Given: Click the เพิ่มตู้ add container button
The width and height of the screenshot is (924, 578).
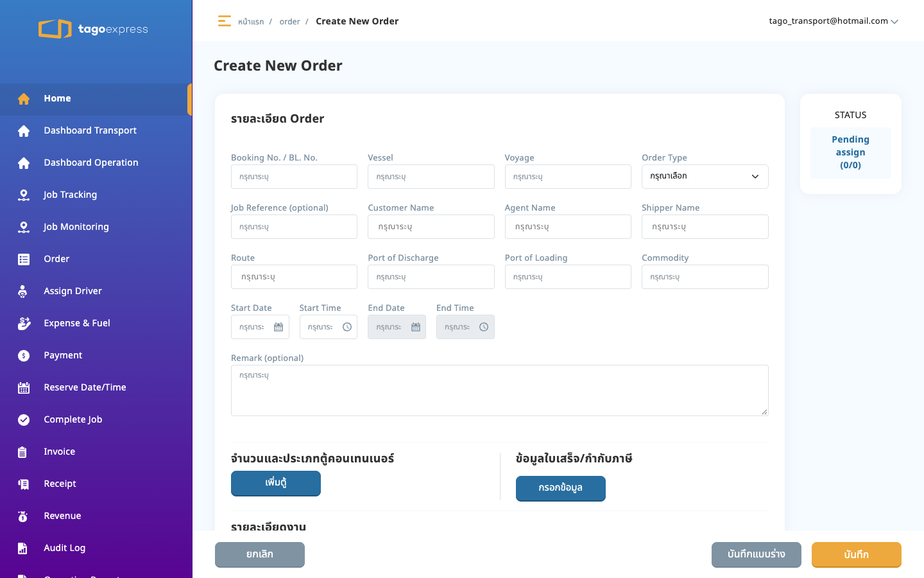Looking at the screenshot, I should pos(276,483).
